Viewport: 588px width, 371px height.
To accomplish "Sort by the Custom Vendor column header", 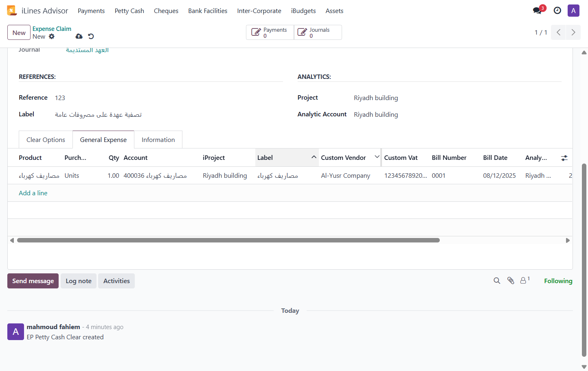I will coord(349,158).
